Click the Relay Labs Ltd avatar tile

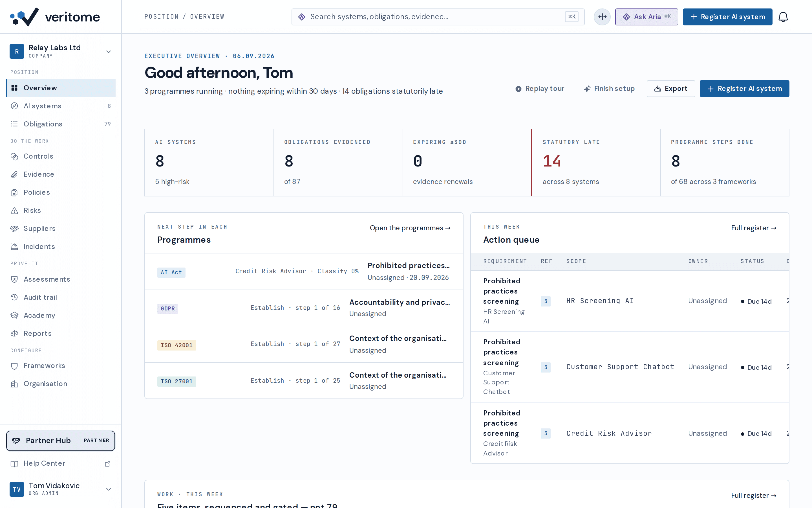point(17,51)
